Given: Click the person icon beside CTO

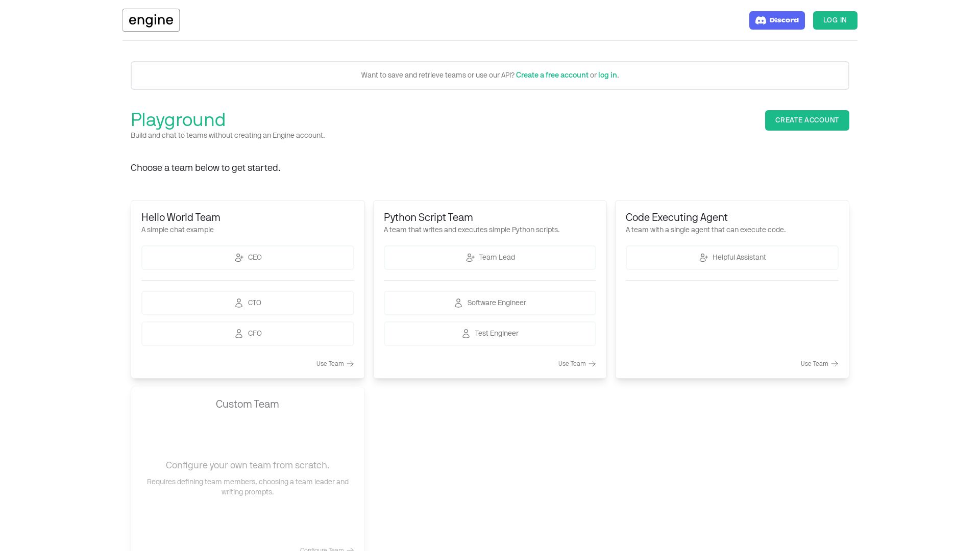Looking at the screenshot, I should 239,303.
